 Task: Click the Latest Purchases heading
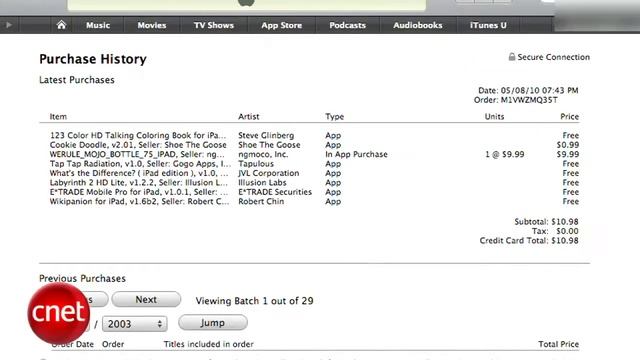click(77, 80)
